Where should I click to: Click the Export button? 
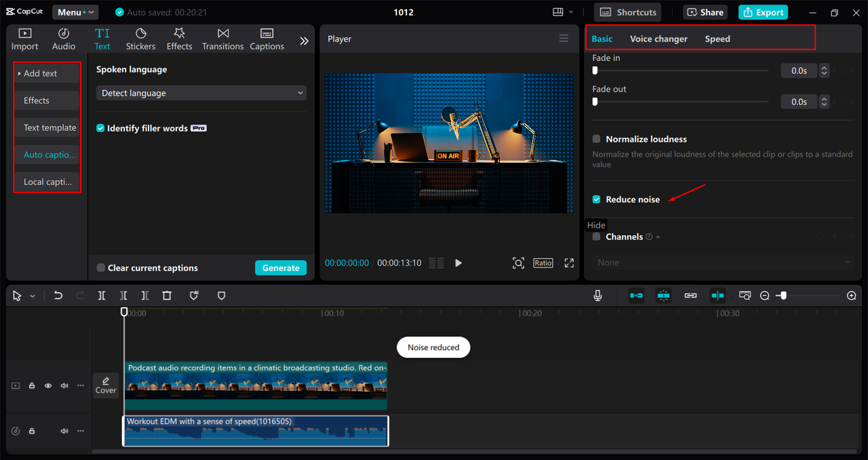[x=763, y=12]
